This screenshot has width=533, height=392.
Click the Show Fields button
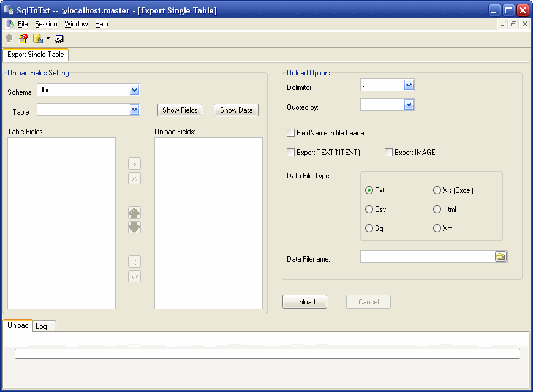[180, 110]
